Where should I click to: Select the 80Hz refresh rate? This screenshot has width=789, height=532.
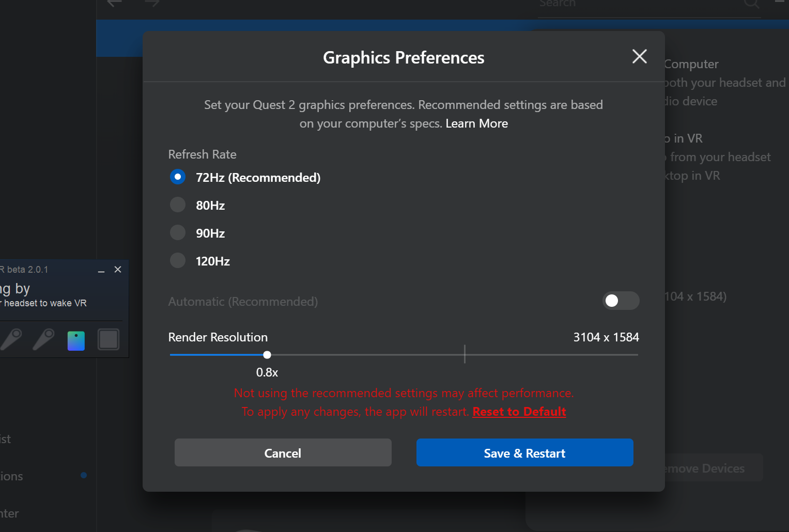pyautogui.click(x=178, y=205)
